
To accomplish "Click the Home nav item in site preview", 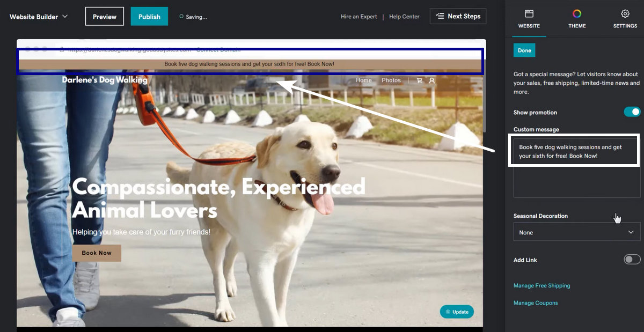I will 363,80.
